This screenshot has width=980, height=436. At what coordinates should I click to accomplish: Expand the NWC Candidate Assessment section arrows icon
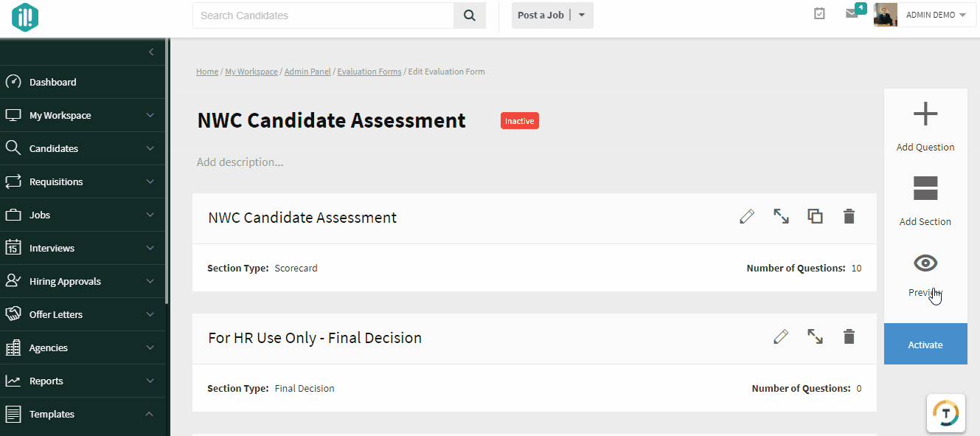pyautogui.click(x=781, y=216)
